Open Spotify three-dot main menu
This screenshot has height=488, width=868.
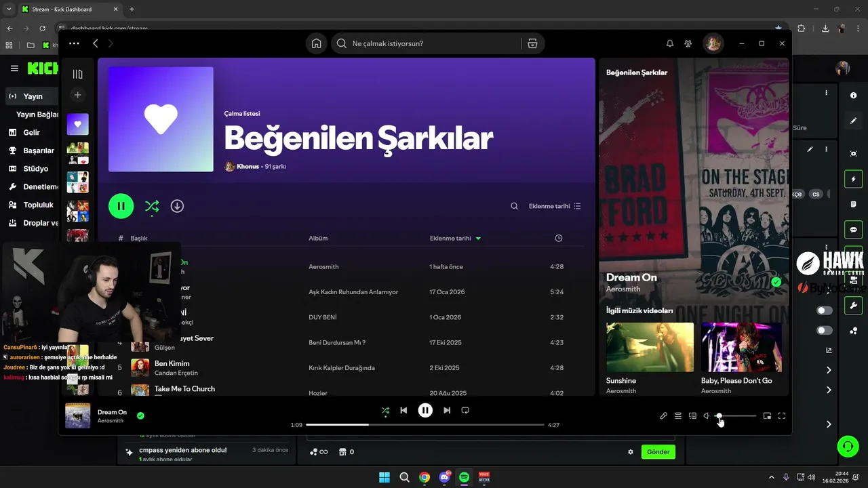[x=74, y=43]
